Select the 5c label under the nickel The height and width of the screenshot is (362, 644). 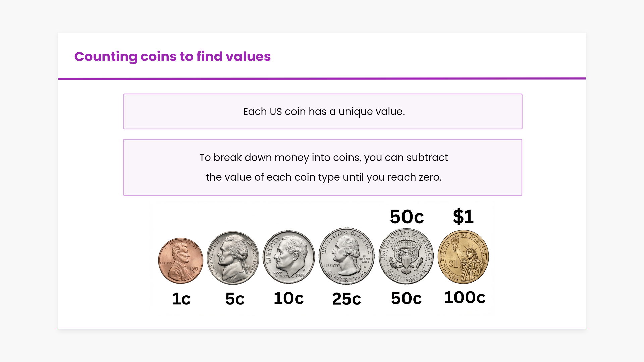(x=235, y=299)
